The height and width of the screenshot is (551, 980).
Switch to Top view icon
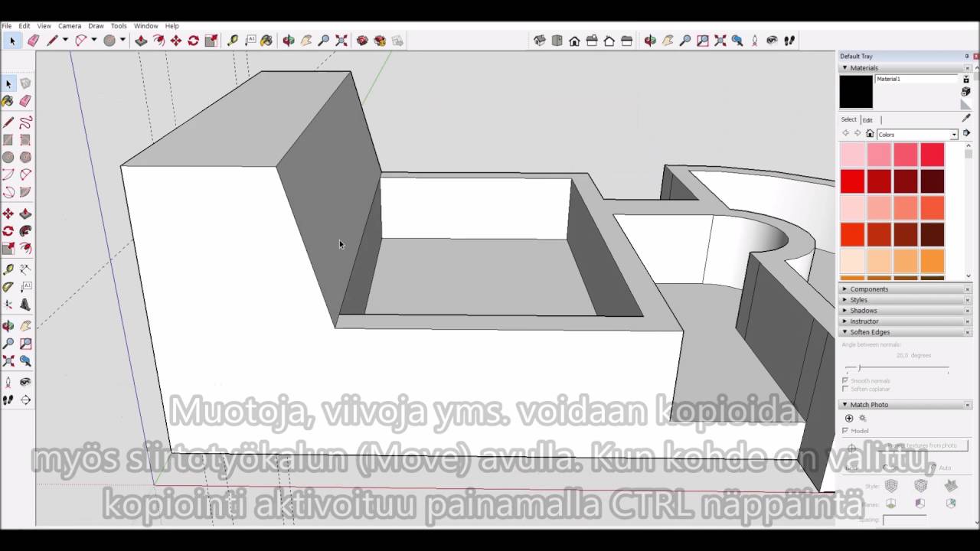[x=557, y=41]
